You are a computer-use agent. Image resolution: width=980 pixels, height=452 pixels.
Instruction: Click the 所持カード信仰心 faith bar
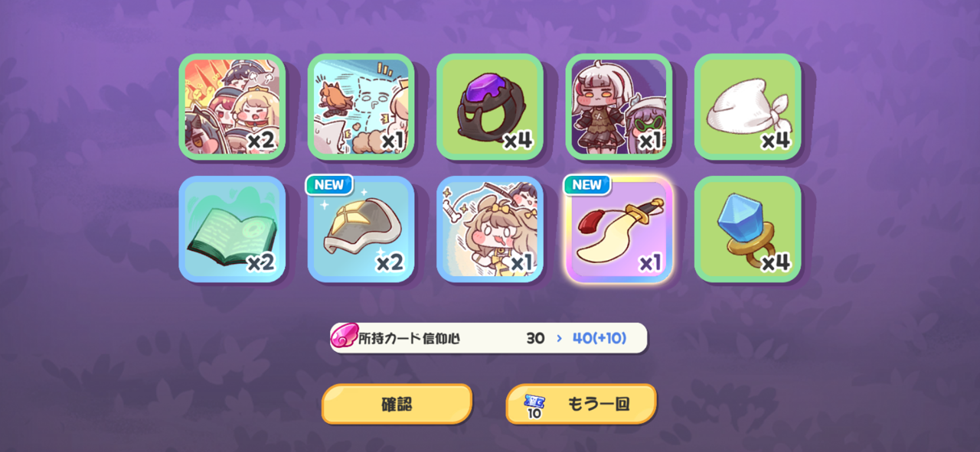(488, 338)
